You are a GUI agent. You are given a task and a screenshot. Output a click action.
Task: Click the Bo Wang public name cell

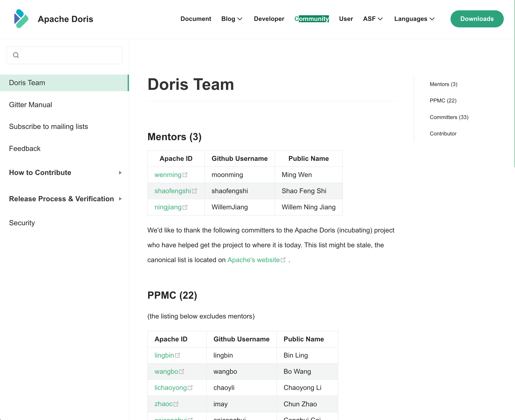pos(307,371)
